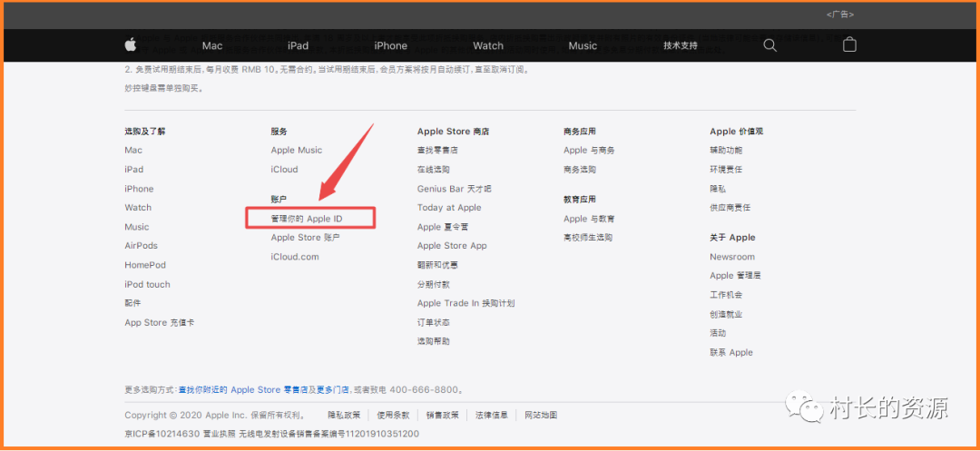Open the search magnifier icon

coord(770,45)
